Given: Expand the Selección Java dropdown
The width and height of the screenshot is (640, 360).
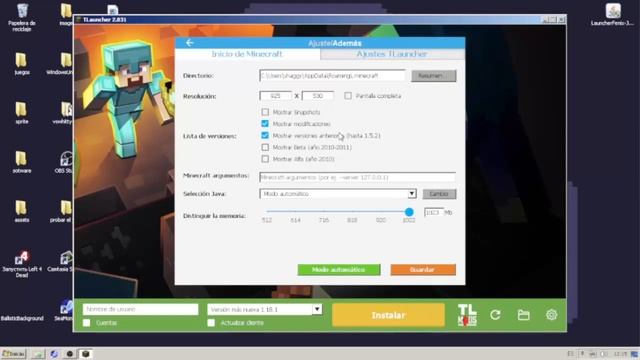Looking at the screenshot, I should [412, 193].
